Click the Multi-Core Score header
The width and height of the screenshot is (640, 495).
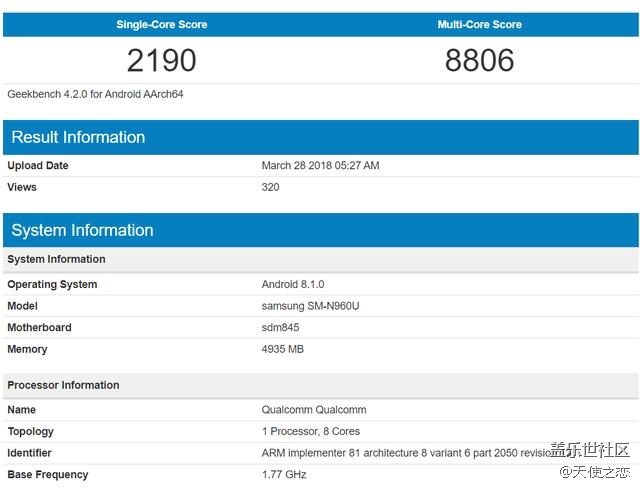coord(480,24)
